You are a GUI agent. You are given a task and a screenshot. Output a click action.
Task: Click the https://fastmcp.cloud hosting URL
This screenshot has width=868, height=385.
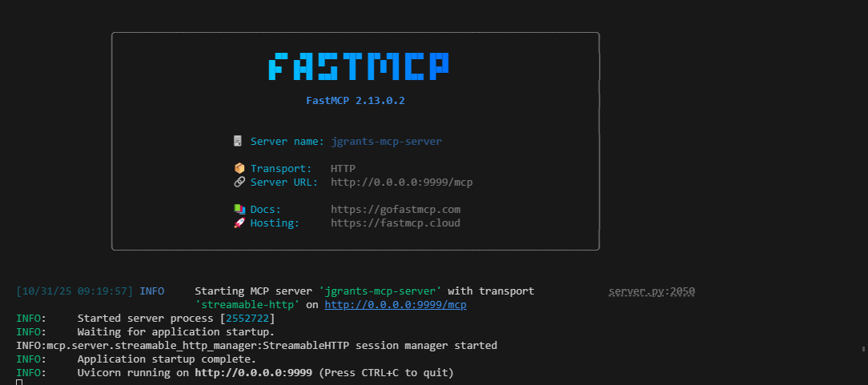396,223
